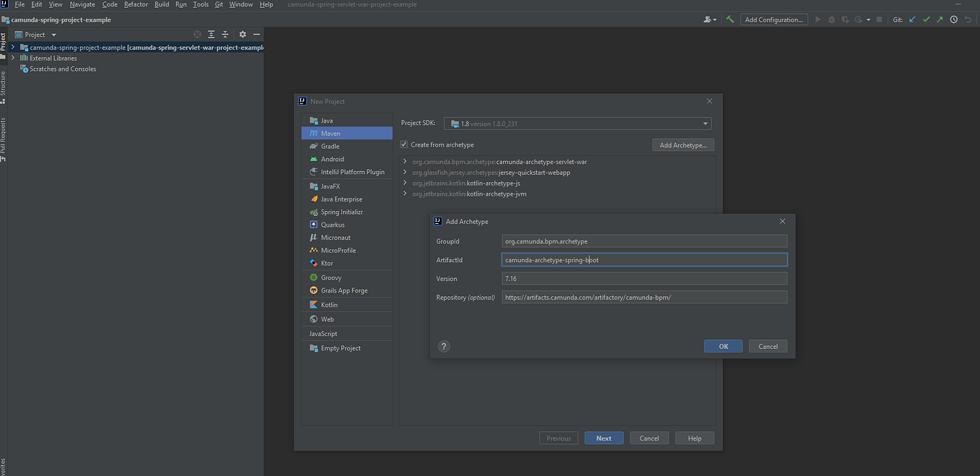Push commits via green arrow Git icon
This screenshot has width=980, height=476.
tap(939, 20)
